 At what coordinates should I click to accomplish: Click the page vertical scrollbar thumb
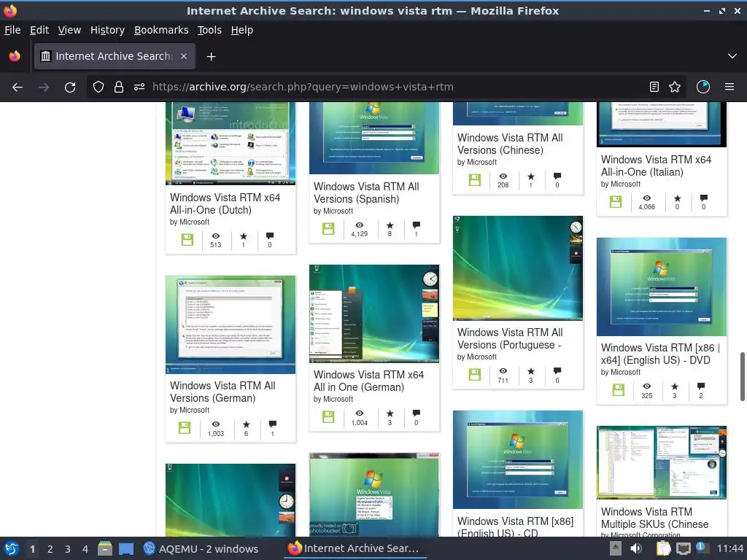[x=742, y=377]
